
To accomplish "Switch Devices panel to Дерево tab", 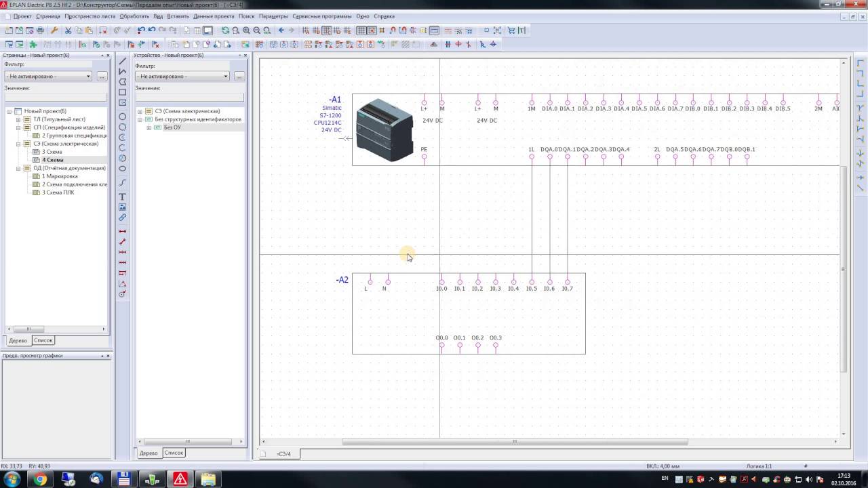I will [x=149, y=453].
